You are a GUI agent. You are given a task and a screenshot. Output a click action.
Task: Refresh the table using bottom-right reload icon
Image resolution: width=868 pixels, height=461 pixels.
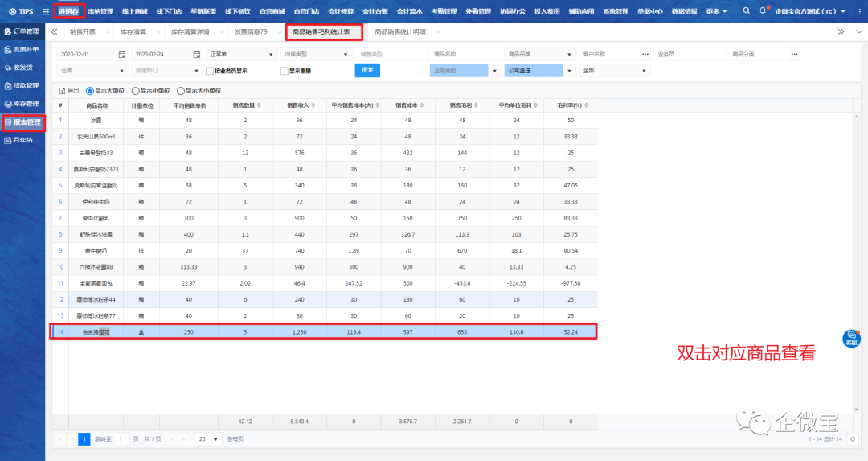pyautogui.click(x=852, y=439)
